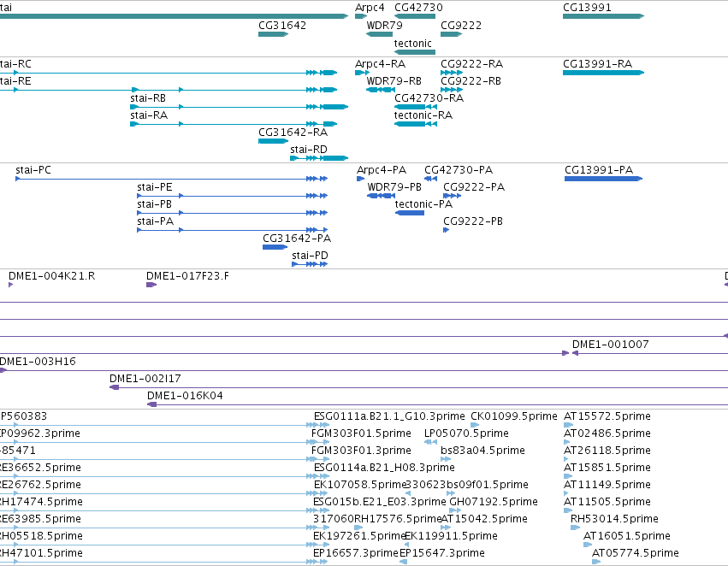Select EST AT05774.5prime
The width and height of the screenshot is (728, 566).
click(x=635, y=553)
